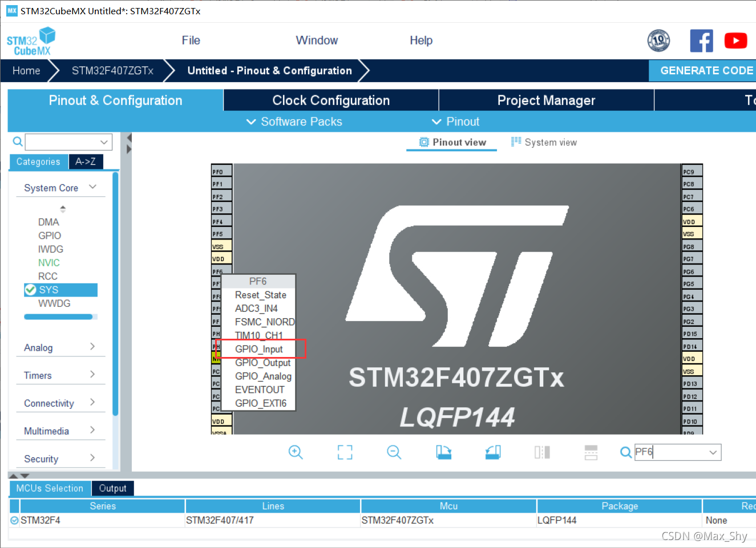The width and height of the screenshot is (756, 548).
Task: Switch to Project Manager tab
Action: tap(546, 100)
